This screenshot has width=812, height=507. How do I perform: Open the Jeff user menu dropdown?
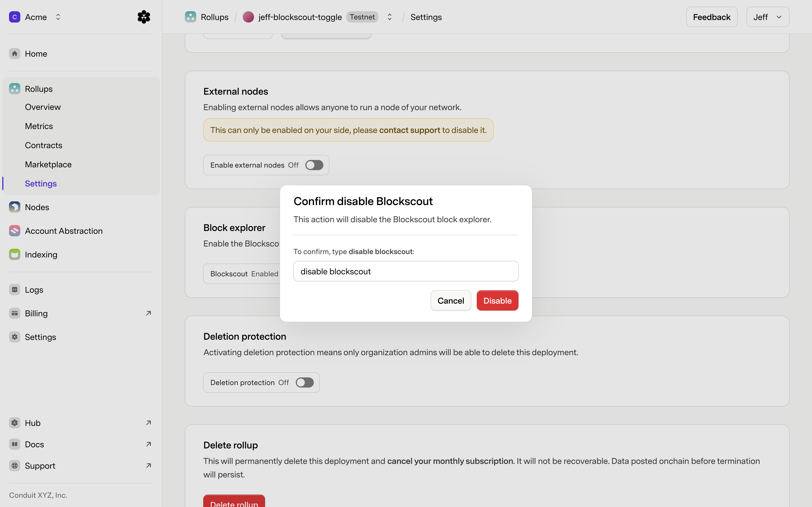pos(767,17)
